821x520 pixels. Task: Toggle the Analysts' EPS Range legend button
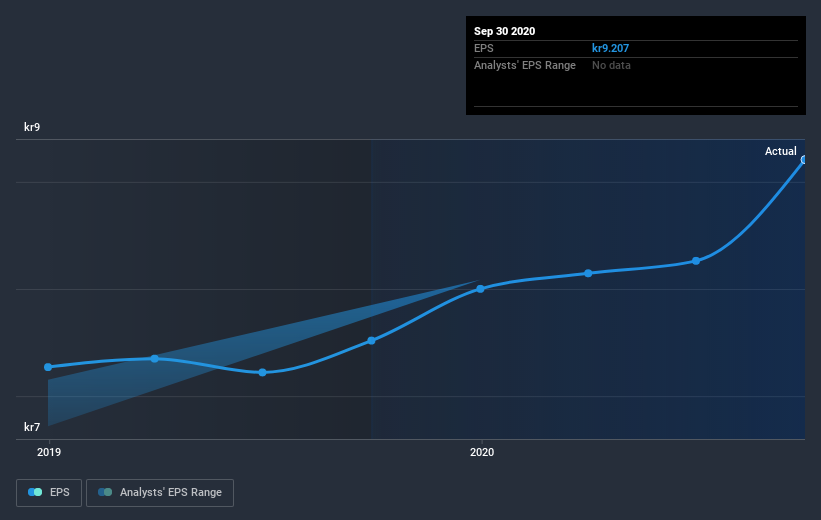point(160,492)
